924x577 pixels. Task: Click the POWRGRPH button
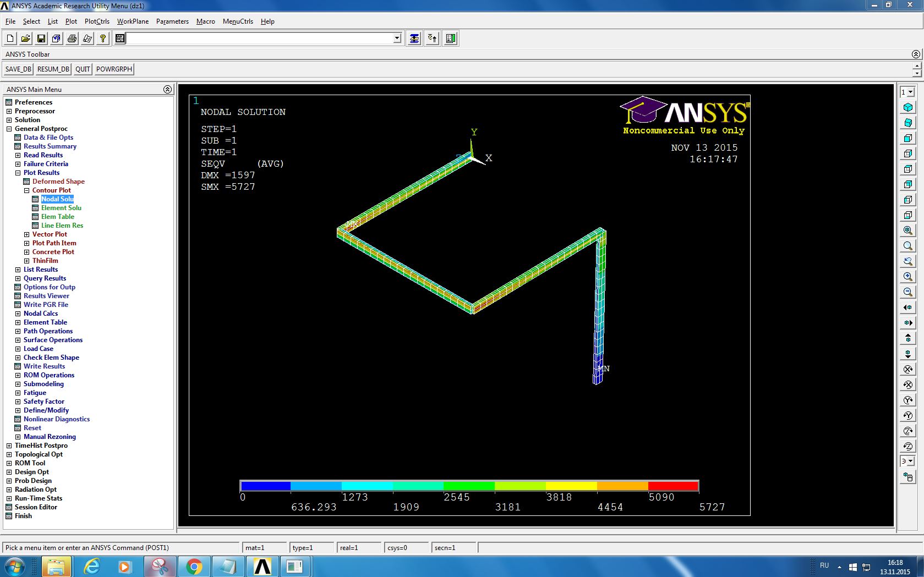pyautogui.click(x=114, y=69)
